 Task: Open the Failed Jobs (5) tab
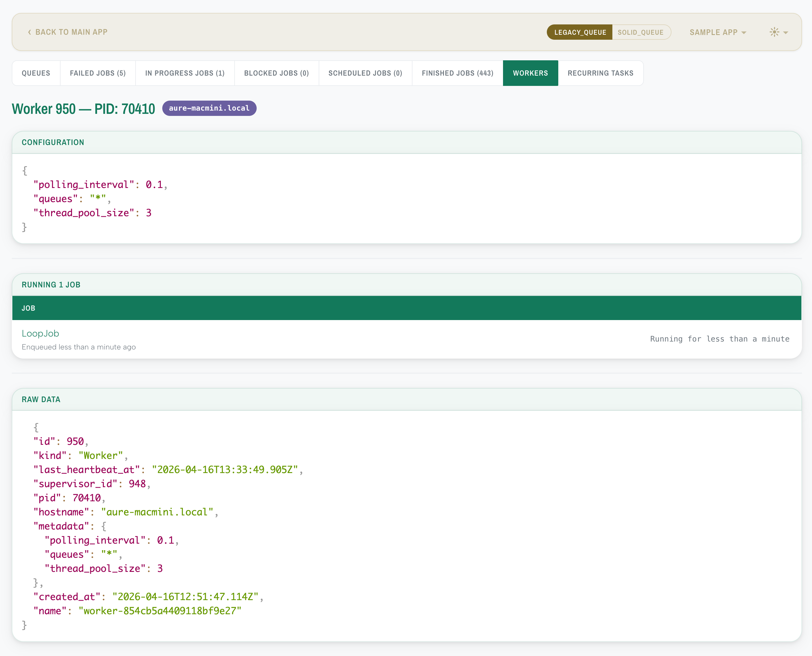click(97, 73)
